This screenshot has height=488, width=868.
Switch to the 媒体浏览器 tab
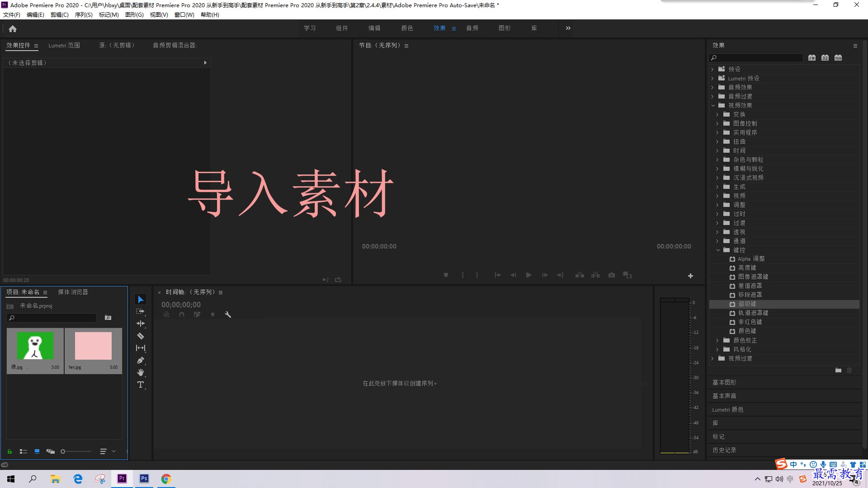(73, 292)
